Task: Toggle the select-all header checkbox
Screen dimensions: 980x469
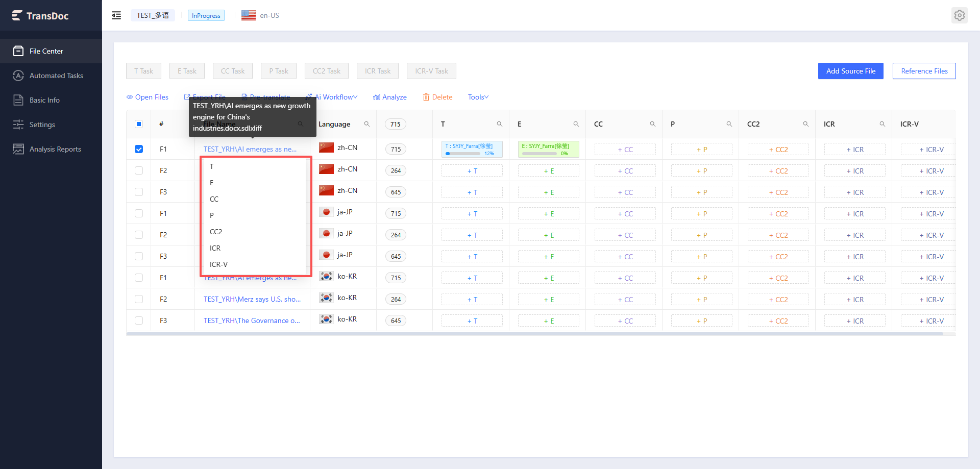Action: pos(139,124)
